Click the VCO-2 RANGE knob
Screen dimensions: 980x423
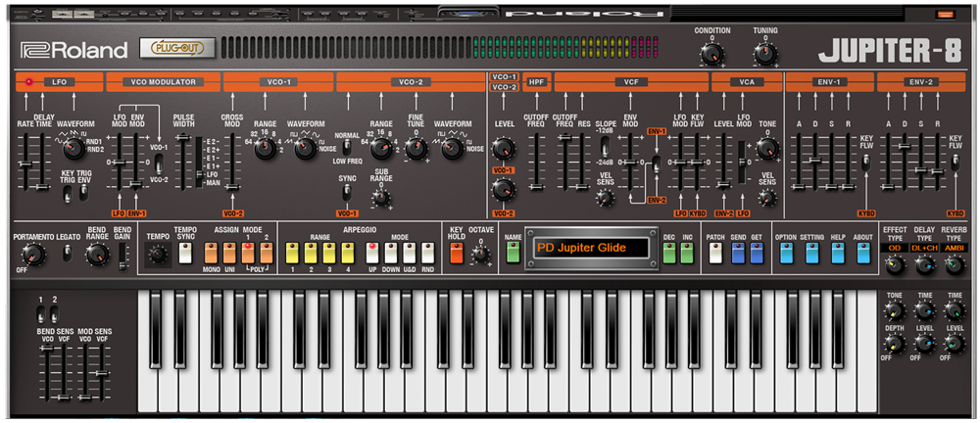coord(380,149)
